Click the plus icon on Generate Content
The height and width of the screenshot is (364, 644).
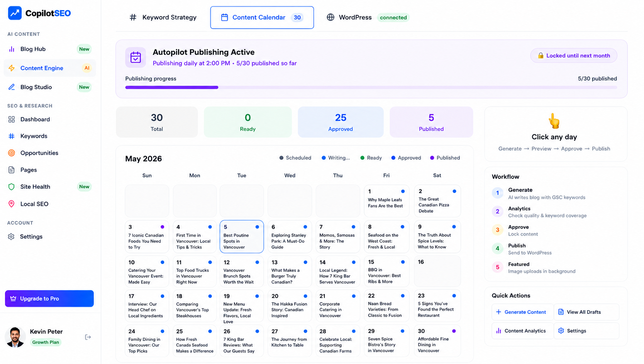tap(498, 312)
